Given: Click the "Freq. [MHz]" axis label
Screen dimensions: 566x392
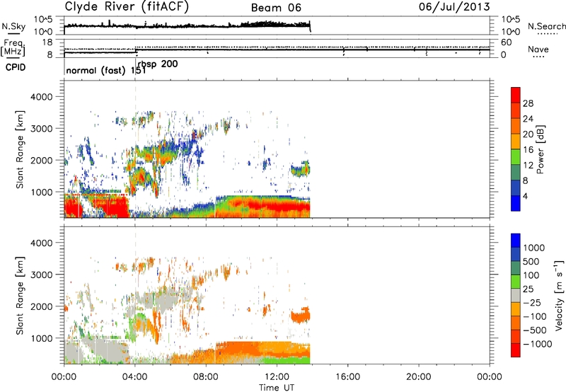Looking at the screenshot, I should pos(13,47).
